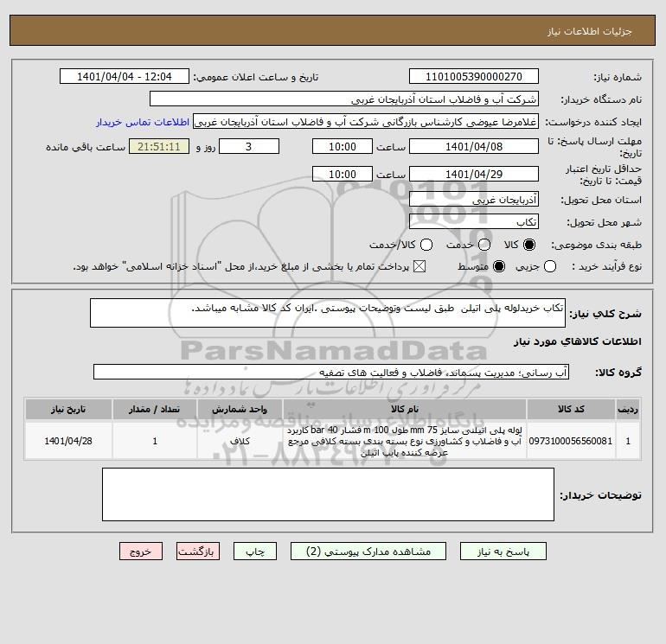
Task: Click item code 0973100056560081 cell
Action: click(571, 441)
